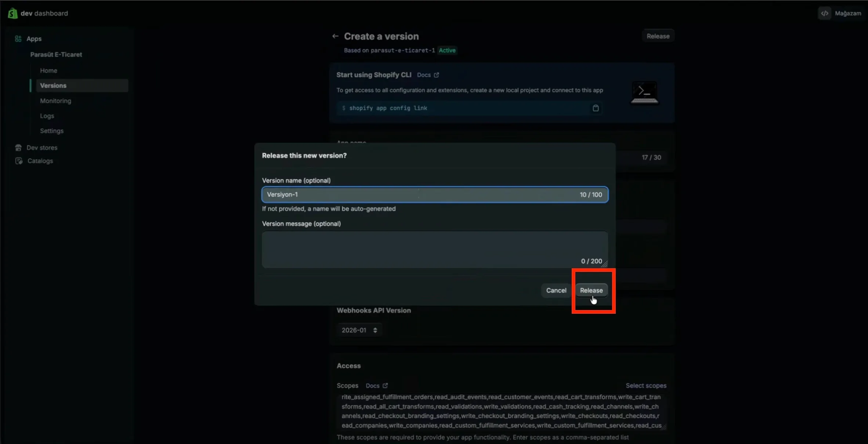Open Logs in the sidebar

tap(47, 116)
